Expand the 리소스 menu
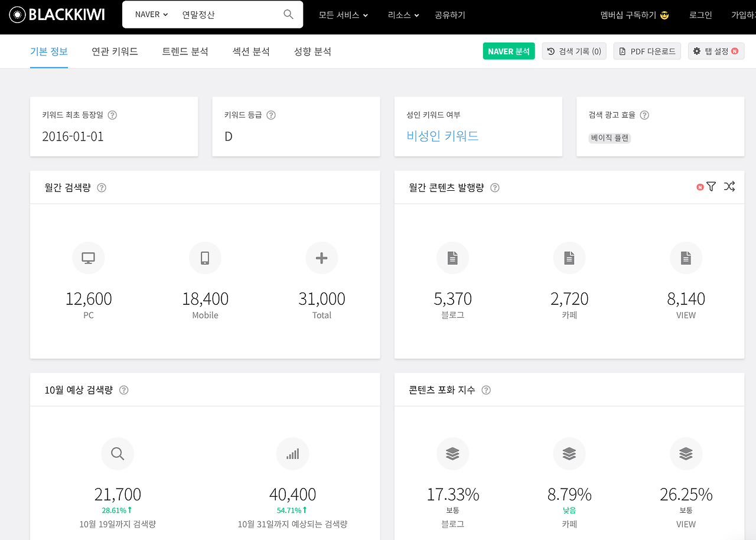The height and width of the screenshot is (540, 756). [403, 15]
